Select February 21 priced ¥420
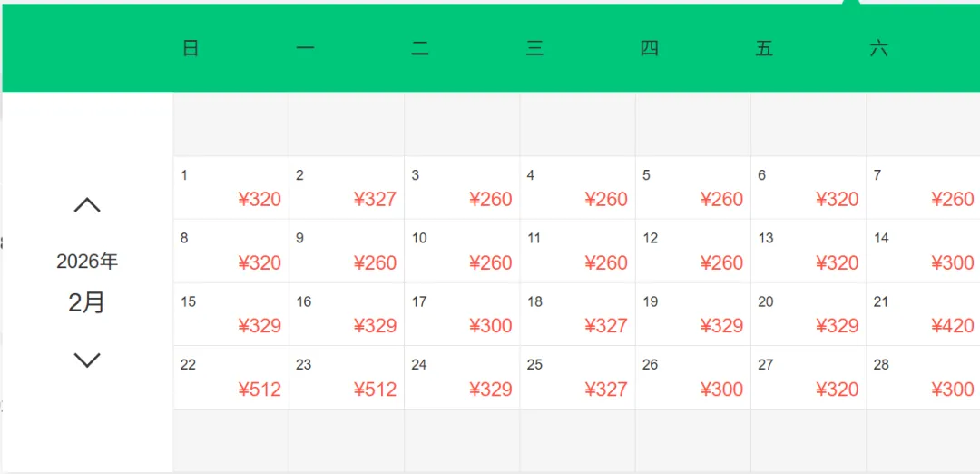This screenshot has width=980, height=474. click(x=923, y=314)
